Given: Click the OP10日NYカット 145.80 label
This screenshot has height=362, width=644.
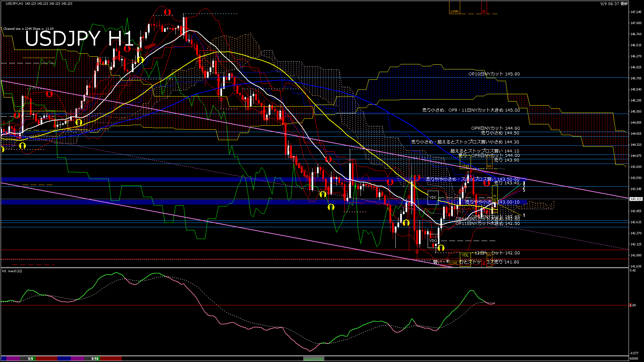Looking at the screenshot, I should tap(494, 74).
